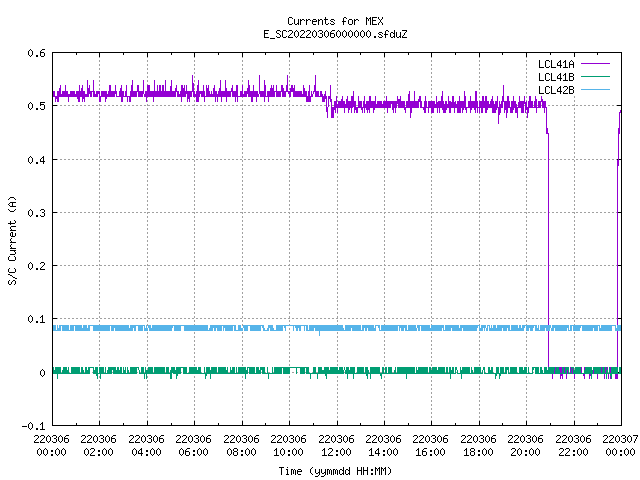Image resolution: width=640 pixels, height=480 pixels.
Task: Click the 18:00 x-axis tick label
Action: [478, 452]
